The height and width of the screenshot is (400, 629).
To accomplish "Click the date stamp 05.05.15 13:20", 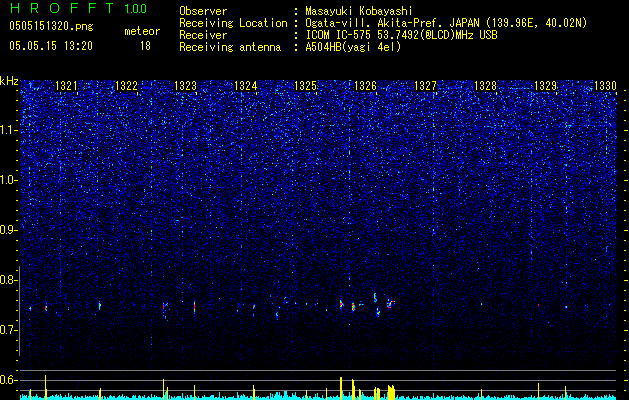I will pyautogui.click(x=51, y=46).
